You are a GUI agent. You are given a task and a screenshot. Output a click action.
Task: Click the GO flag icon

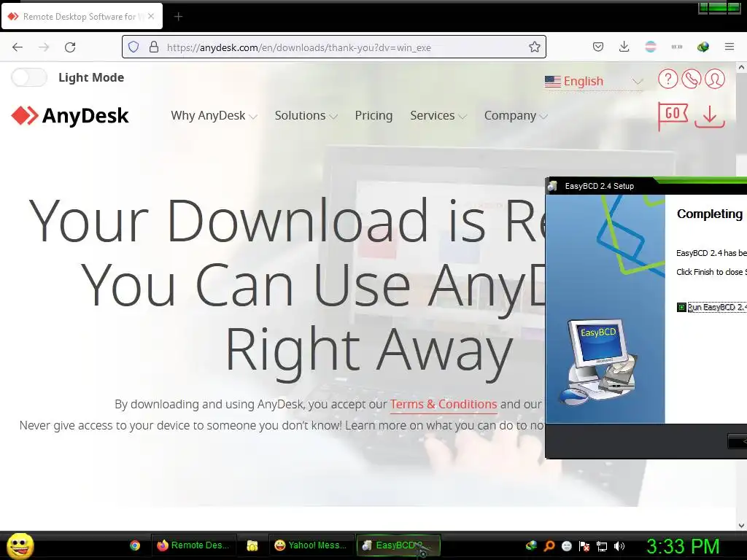tap(673, 115)
